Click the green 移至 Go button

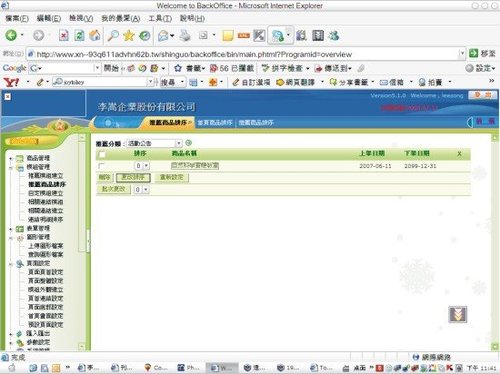coord(482,53)
